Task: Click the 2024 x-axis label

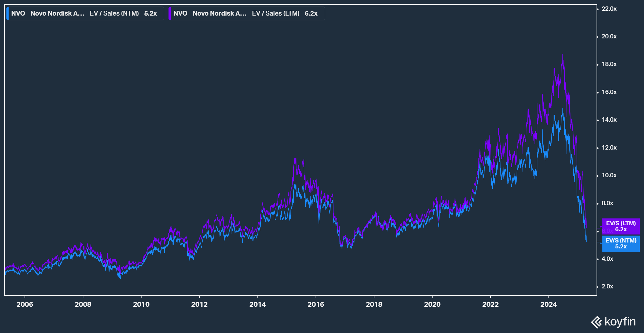Action: [x=549, y=304]
